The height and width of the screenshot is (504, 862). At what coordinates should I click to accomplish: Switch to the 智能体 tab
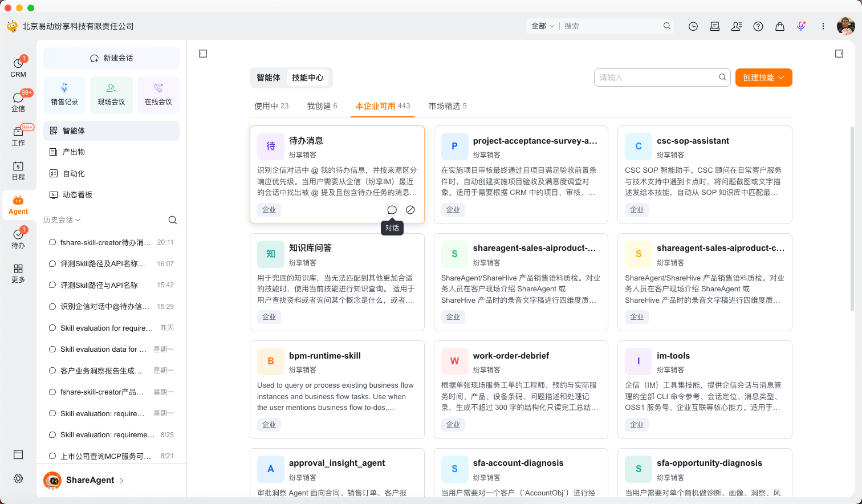coord(269,78)
